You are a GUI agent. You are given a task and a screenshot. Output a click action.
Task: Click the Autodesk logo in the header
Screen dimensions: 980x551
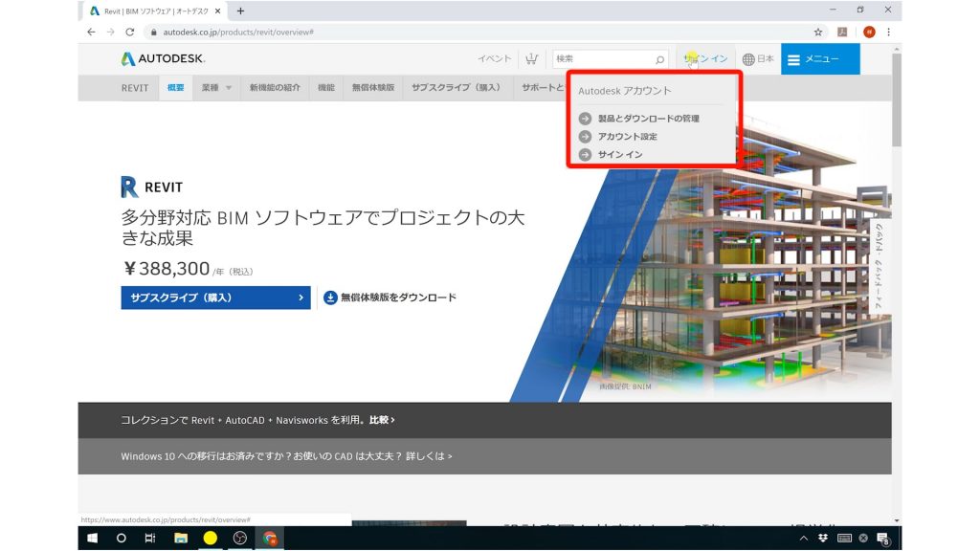coord(145,57)
